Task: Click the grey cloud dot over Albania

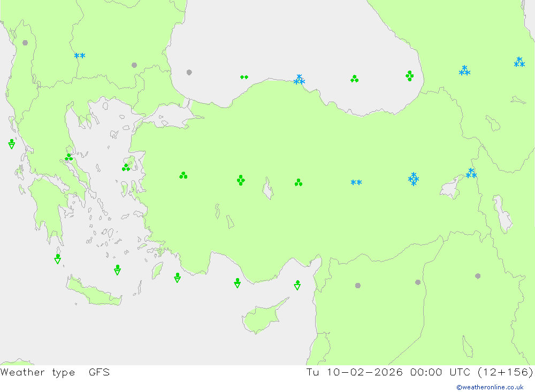Action: 25,43
